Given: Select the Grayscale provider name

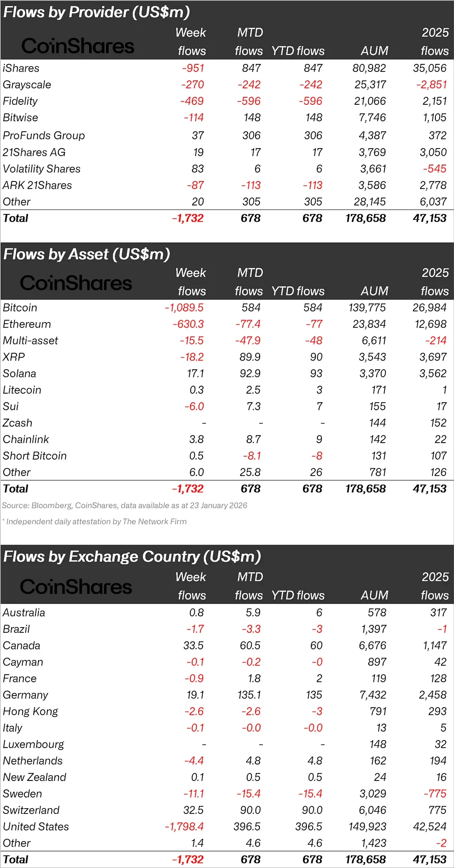Looking at the screenshot, I should 27,85.
